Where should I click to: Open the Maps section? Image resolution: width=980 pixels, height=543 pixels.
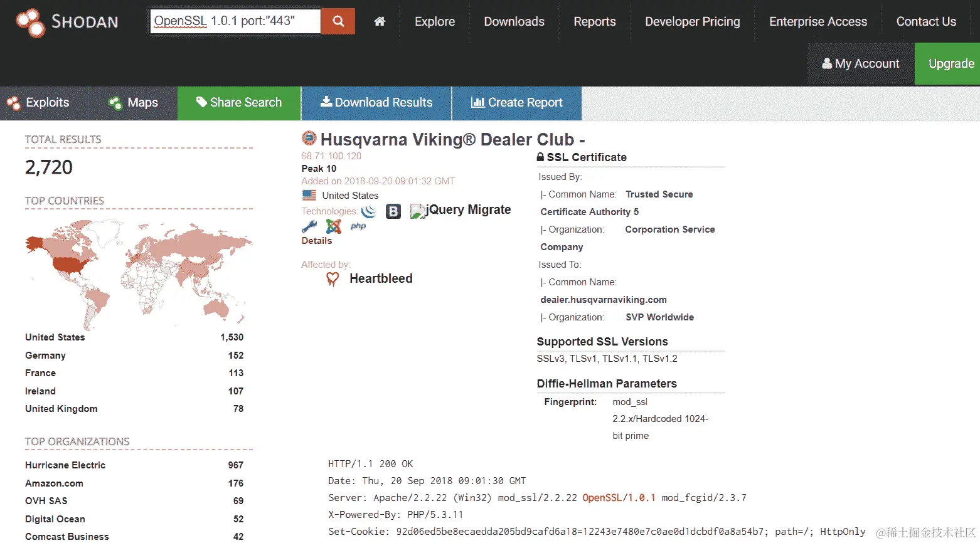(x=134, y=103)
